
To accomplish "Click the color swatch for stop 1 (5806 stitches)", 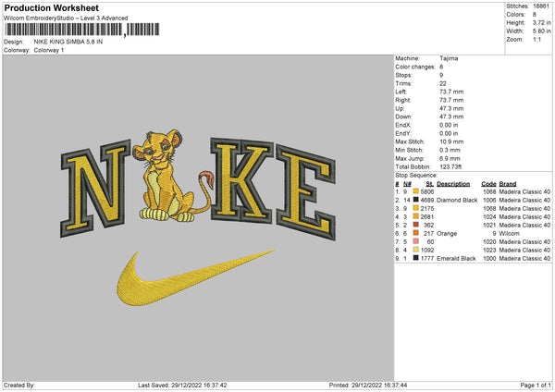I will [x=416, y=191].
